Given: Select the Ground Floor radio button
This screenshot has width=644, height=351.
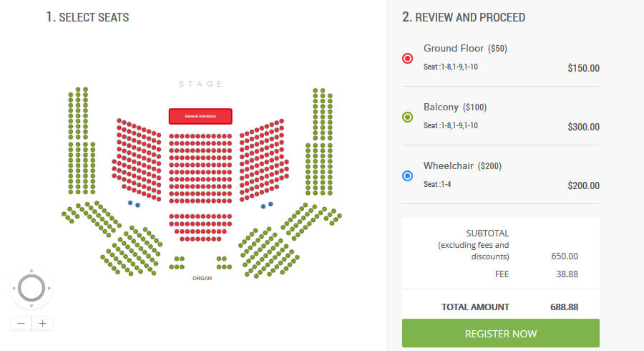Looking at the screenshot, I should click(408, 59).
